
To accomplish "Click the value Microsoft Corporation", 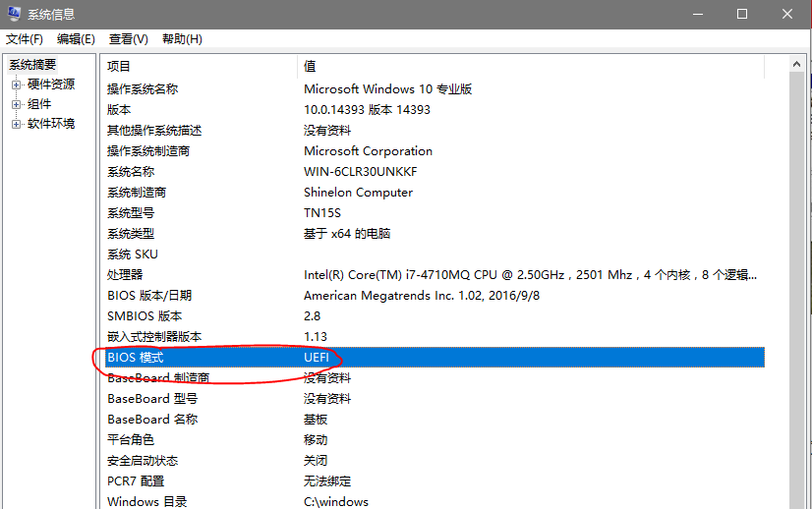I will coord(368,151).
